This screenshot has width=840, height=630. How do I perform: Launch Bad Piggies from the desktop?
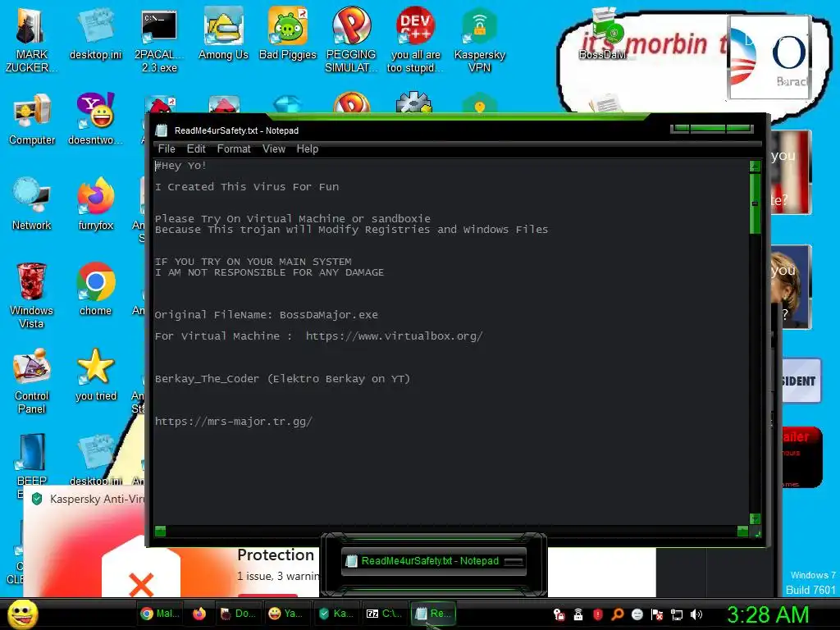tap(288, 33)
